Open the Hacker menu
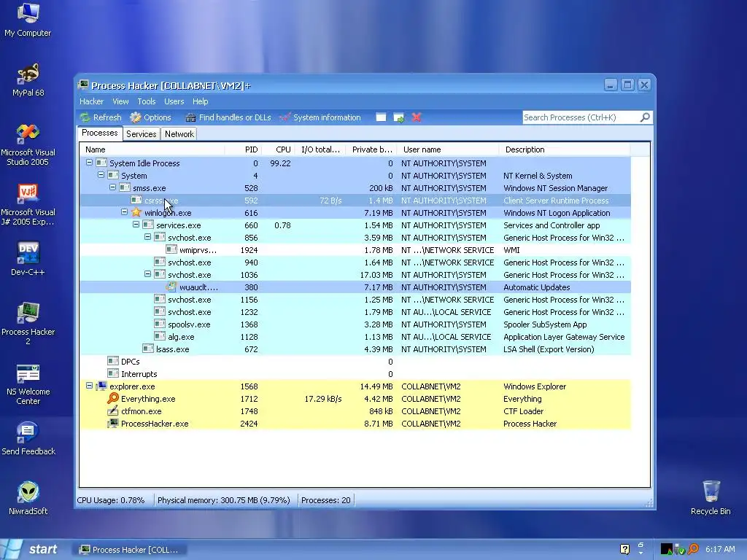 (x=91, y=101)
